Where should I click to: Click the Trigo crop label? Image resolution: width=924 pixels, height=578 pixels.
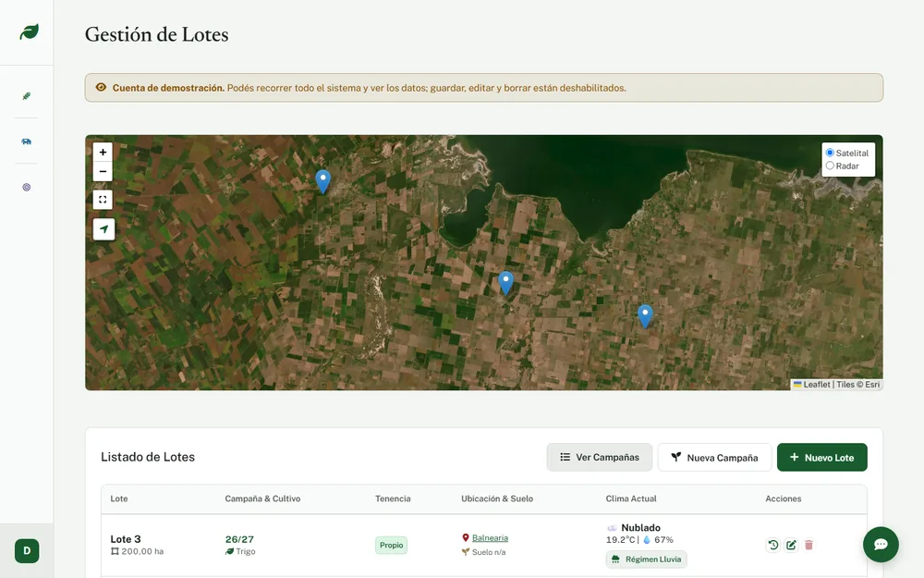(246, 551)
